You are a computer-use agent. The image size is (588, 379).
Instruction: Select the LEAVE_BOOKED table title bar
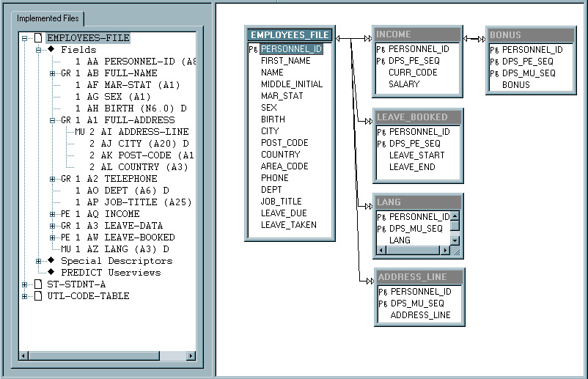pos(418,117)
